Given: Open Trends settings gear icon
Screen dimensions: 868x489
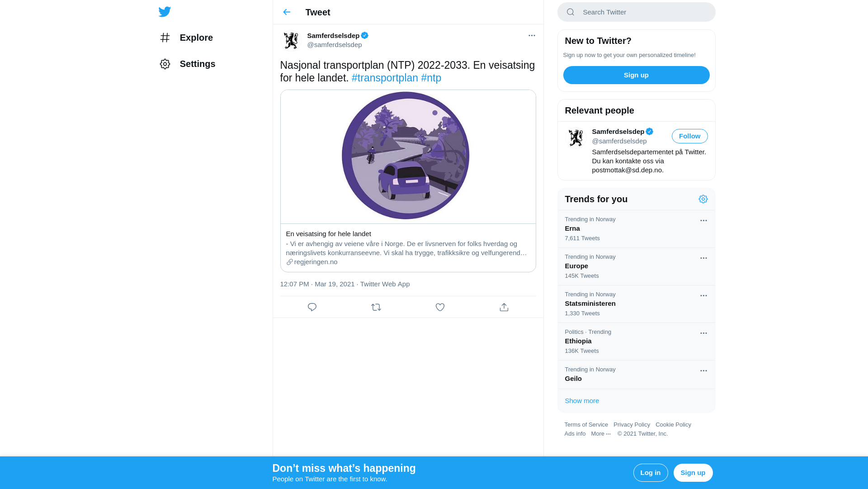Looking at the screenshot, I should click(x=703, y=199).
